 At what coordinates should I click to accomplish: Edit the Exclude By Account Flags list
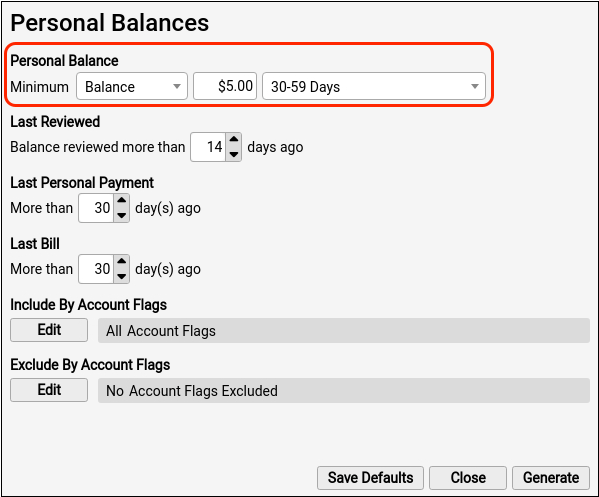pos(49,390)
